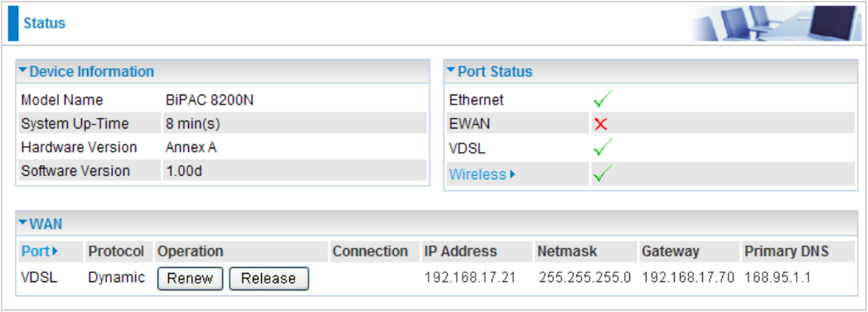Click the Primary DNS value 168.95.1.1

[x=778, y=278]
